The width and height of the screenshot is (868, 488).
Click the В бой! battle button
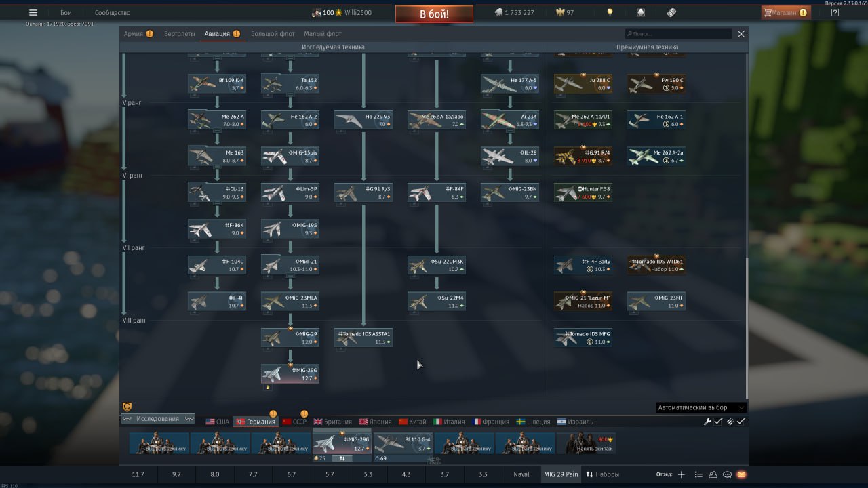[434, 14]
